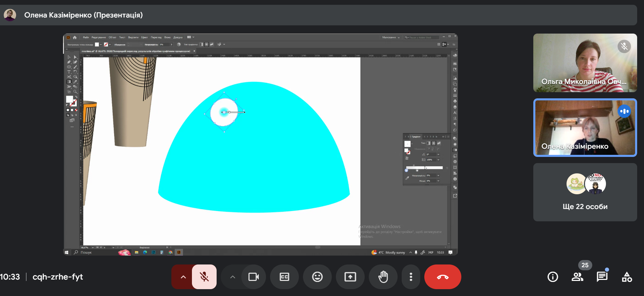Open audio settings arrow beside microphone
644x296 pixels.
click(183, 277)
